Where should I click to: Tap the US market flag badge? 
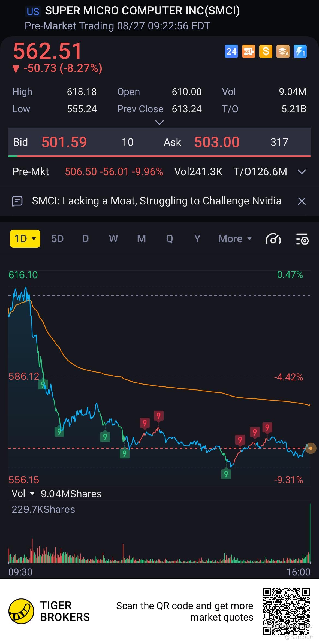point(33,11)
